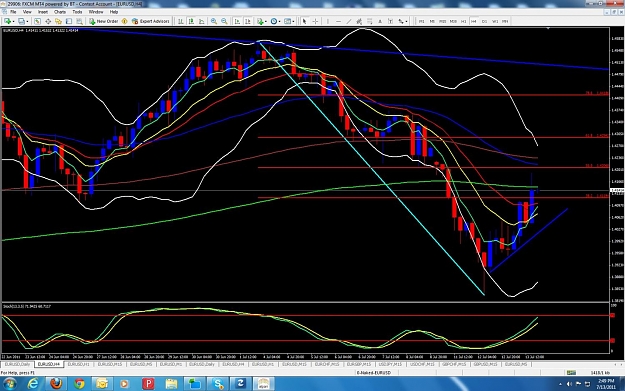Open the Tools menu
Viewport: 625px width, 391px height.
[x=77, y=12]
